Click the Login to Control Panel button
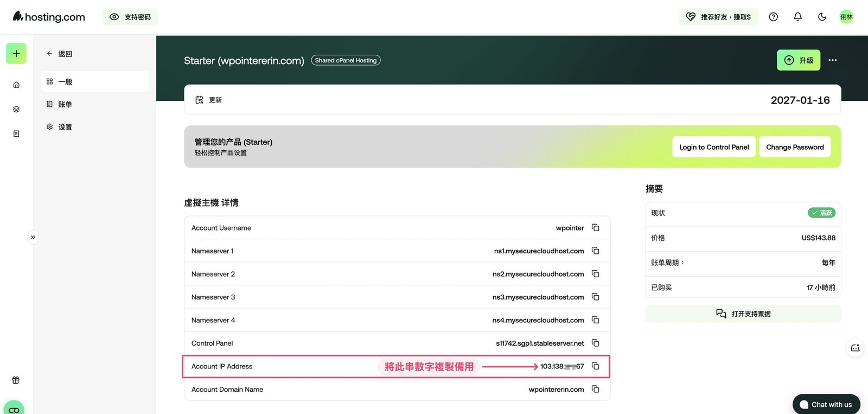Image resolution: width=868 pixels, height=414 pixels. pyautogui.click(x=714, y=147)
